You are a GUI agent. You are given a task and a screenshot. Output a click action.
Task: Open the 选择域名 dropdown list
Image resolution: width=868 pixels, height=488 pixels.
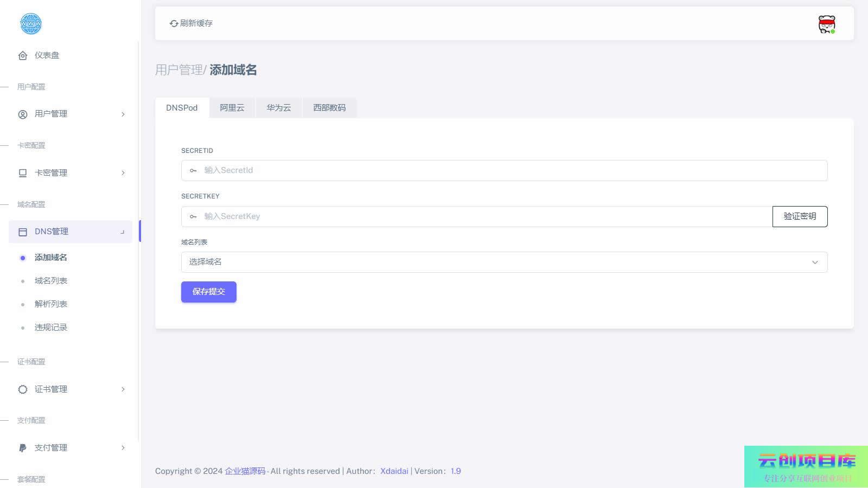[x=504, y=262]
